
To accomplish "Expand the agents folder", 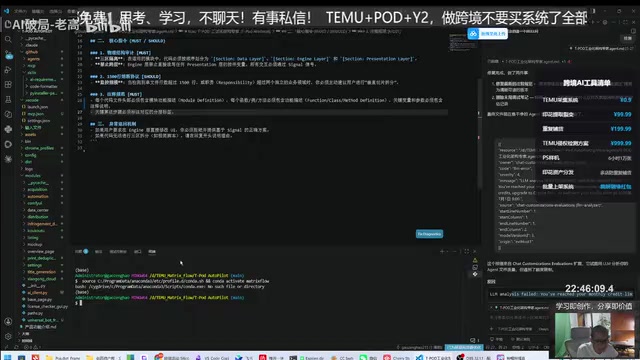I will point(33,59).
